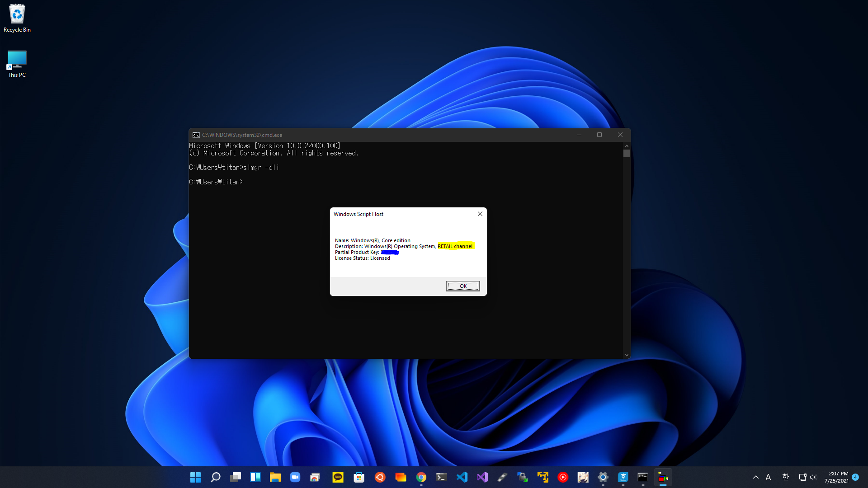Open taskbar Search
868x488 pixels.
point(216,477)
